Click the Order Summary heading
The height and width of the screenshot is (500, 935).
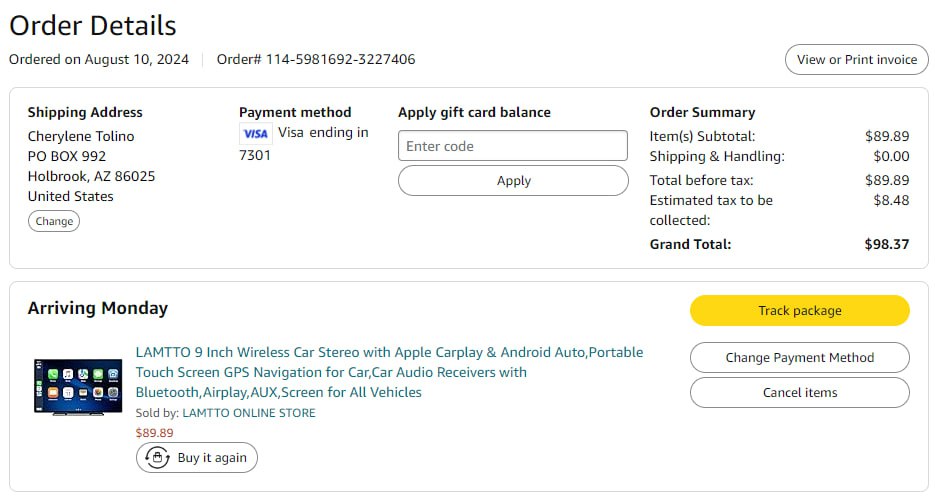click(702, 112)
